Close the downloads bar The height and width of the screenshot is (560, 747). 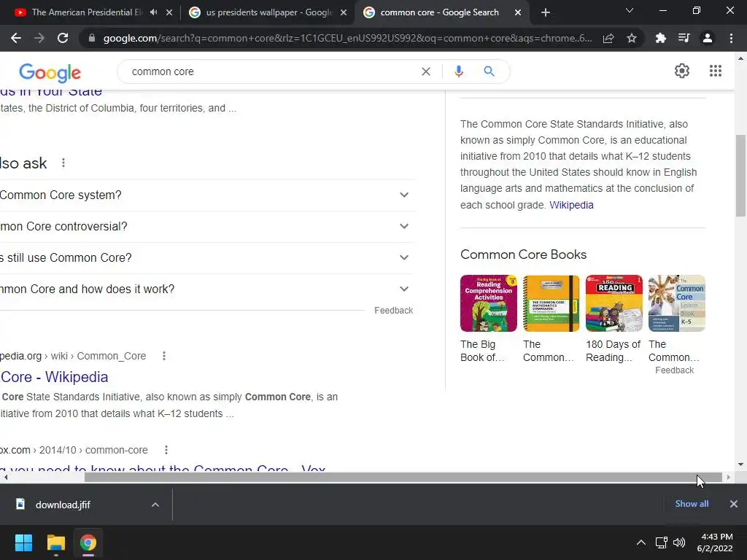click(734, 504)
